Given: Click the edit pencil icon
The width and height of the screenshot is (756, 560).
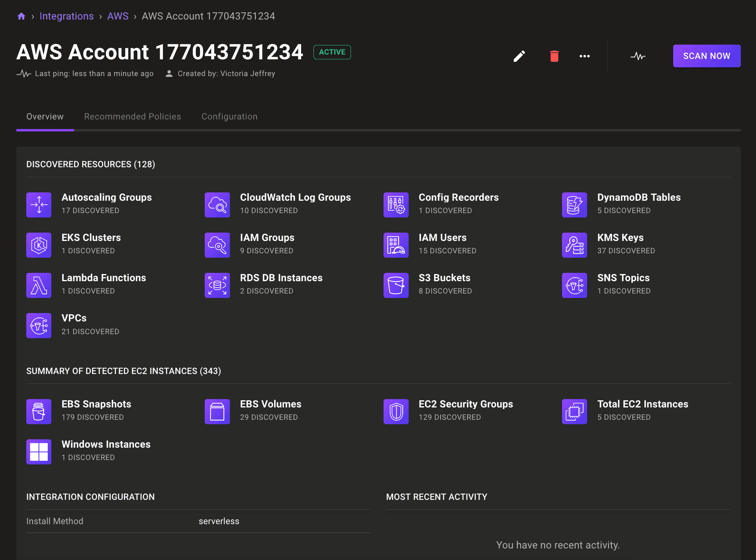Looking at the screenshot, I should coord(519,56).
